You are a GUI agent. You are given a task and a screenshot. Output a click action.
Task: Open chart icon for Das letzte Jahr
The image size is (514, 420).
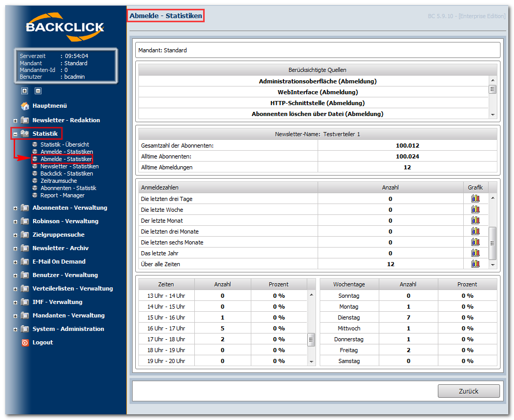[475, 253]
